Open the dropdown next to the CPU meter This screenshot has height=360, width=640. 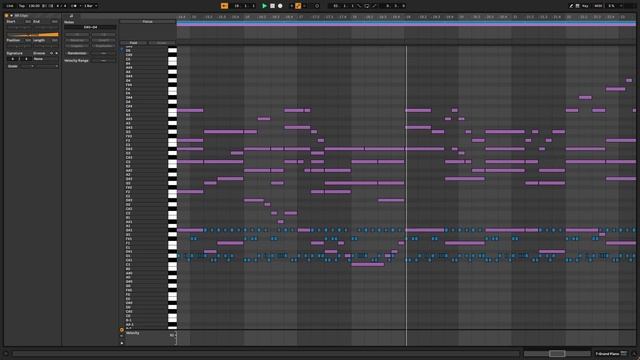click(x=621, y=6)
